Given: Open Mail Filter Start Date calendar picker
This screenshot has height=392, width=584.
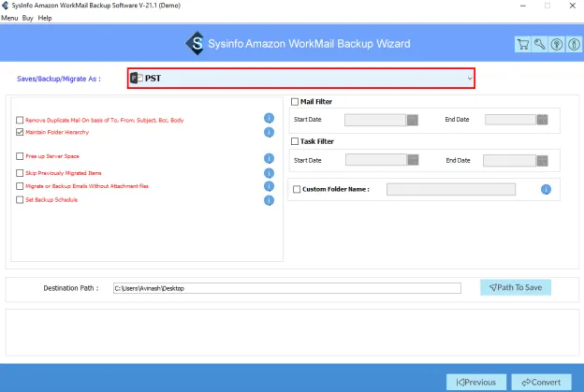Looking at the screenshot, I should (x=413, y=120).
